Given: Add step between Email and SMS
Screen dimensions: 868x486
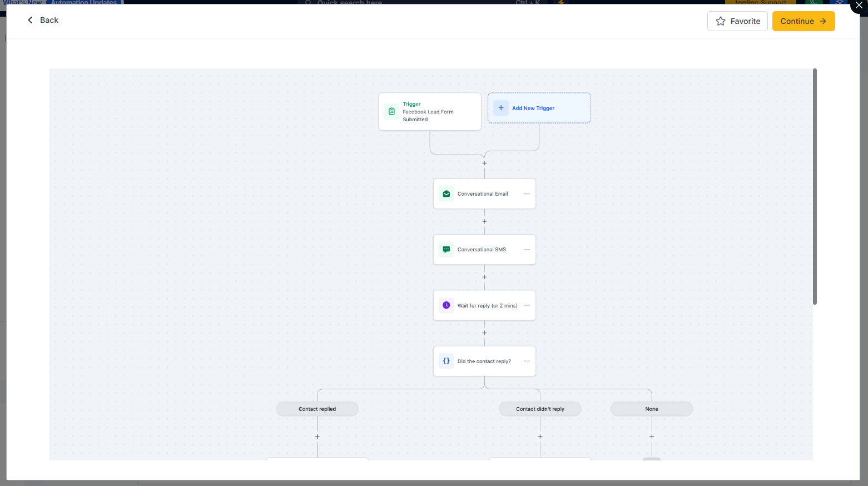Looking at the screenshot, I should pos(484,221).
